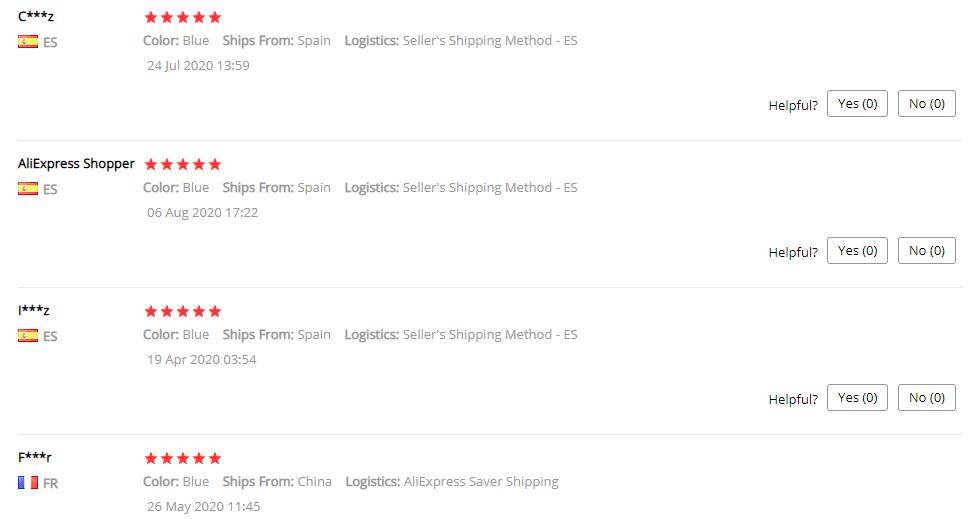968x526 pixels.
Task: Select reviewer name I***z
Action: click(x=34, y=310)
